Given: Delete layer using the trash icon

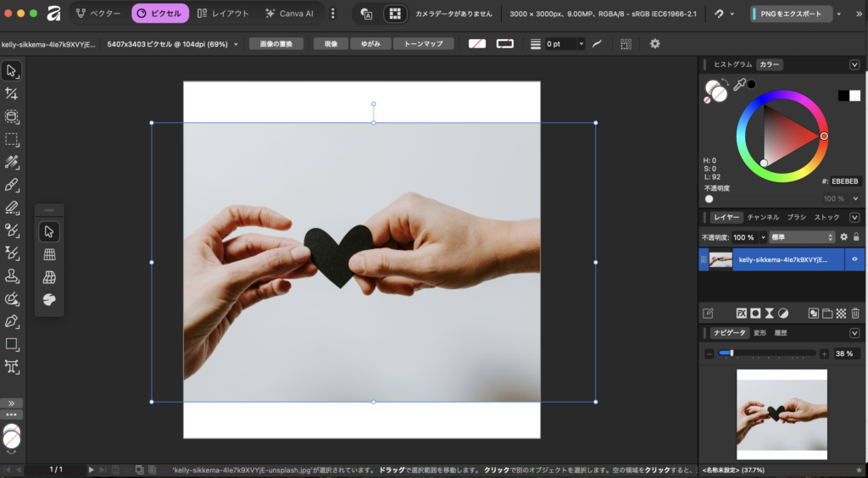Looking at the screenshot, I should 855,313.
